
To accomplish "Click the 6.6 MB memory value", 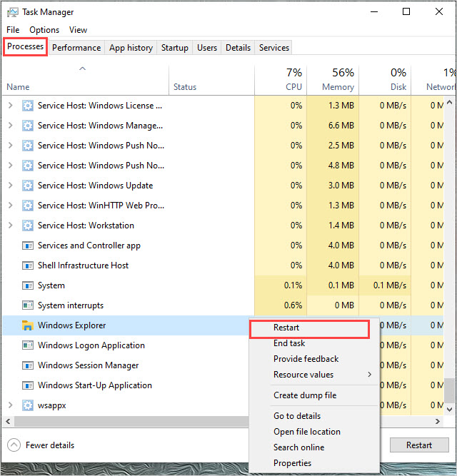I will [x=341, y=126].
